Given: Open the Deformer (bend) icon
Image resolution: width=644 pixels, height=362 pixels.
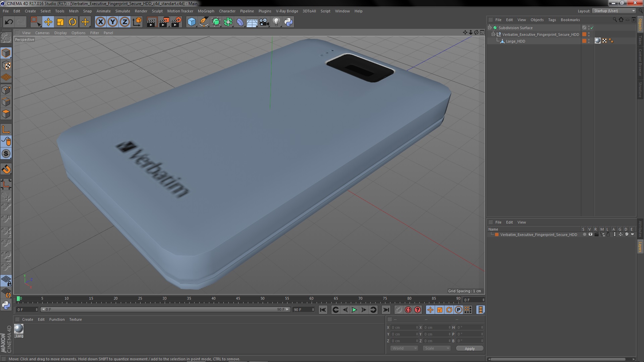Looking at the screenshot, I should (x=240, y=22).
